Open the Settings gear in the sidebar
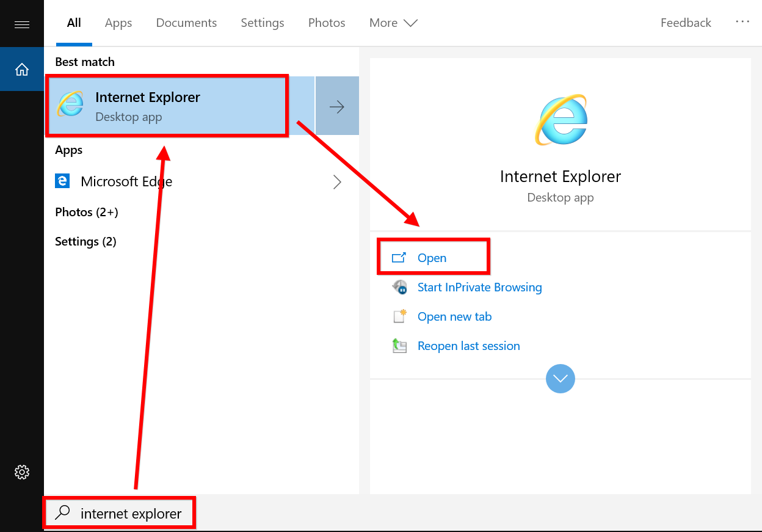 tap(22, 472)
